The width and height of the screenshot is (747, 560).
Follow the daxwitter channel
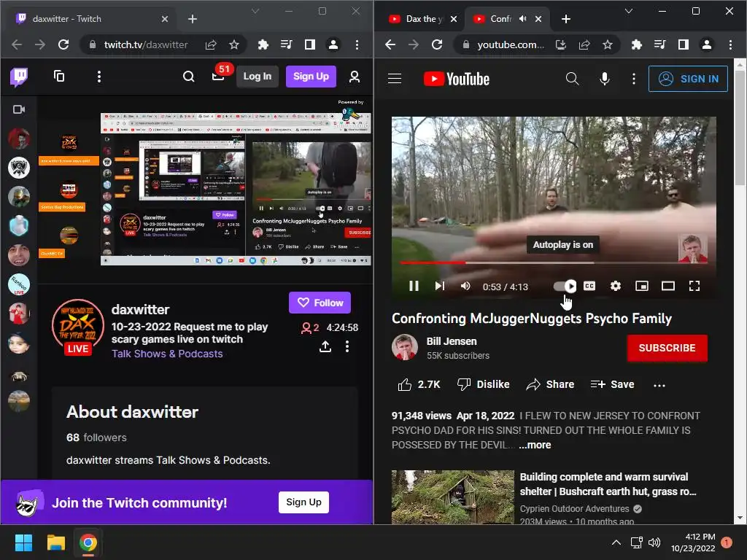320,303
